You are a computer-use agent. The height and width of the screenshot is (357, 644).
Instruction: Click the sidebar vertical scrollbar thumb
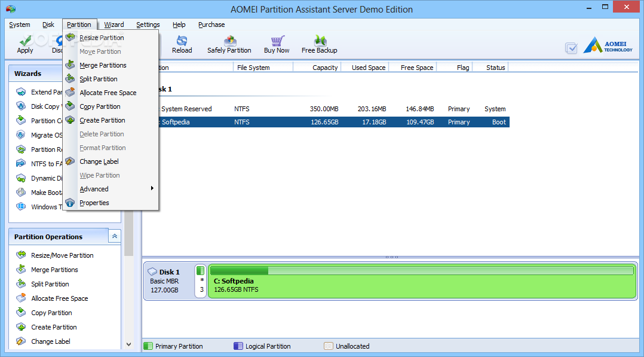tap(128, 234)
